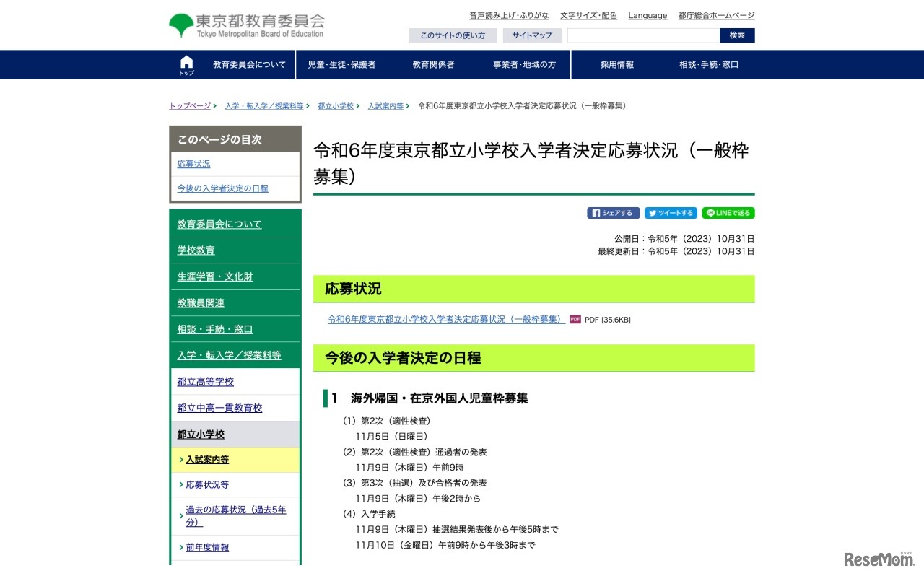924x576 pixels.
Task: Open the 令和6年度 application status PDF link
Action: (445, 319)
